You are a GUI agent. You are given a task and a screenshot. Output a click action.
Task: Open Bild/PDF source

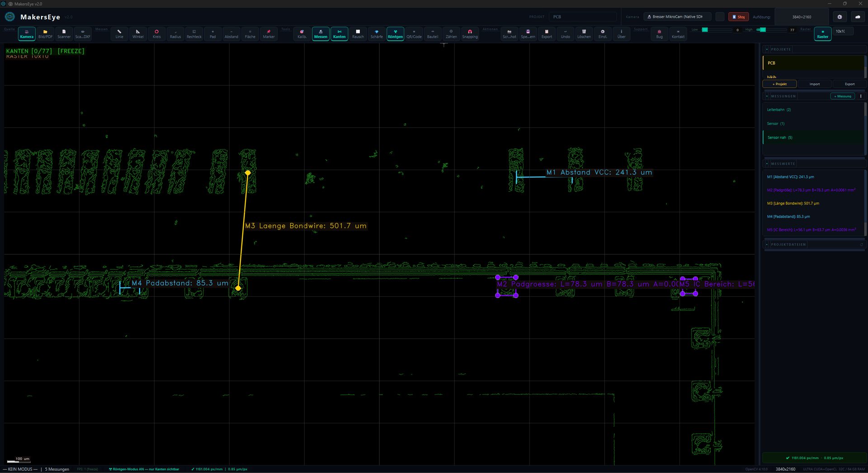(x=45, y=34)
